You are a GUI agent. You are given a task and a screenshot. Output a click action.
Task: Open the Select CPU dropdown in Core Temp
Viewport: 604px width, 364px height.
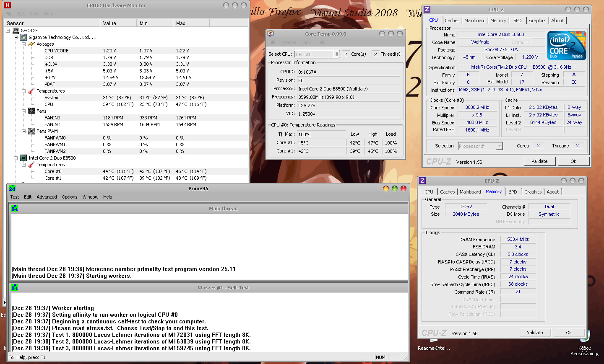coord(336,54)
